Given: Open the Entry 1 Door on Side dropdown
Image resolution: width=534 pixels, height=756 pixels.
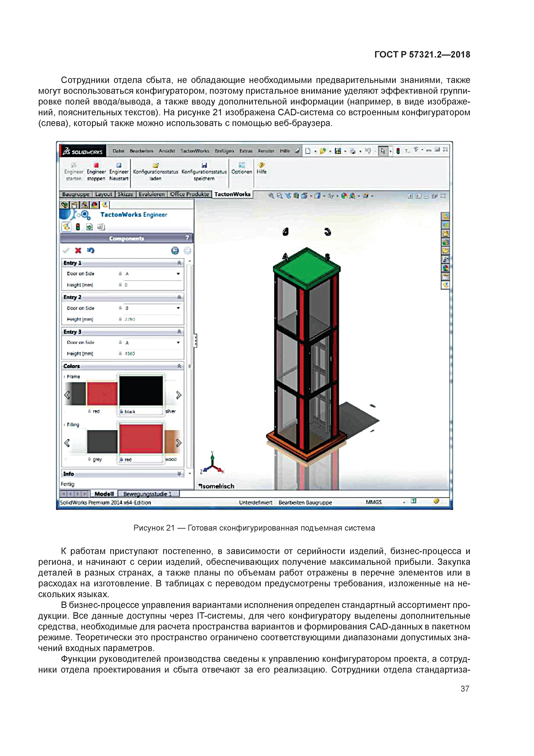Looking at the screenshot, I should pos(178,274).
